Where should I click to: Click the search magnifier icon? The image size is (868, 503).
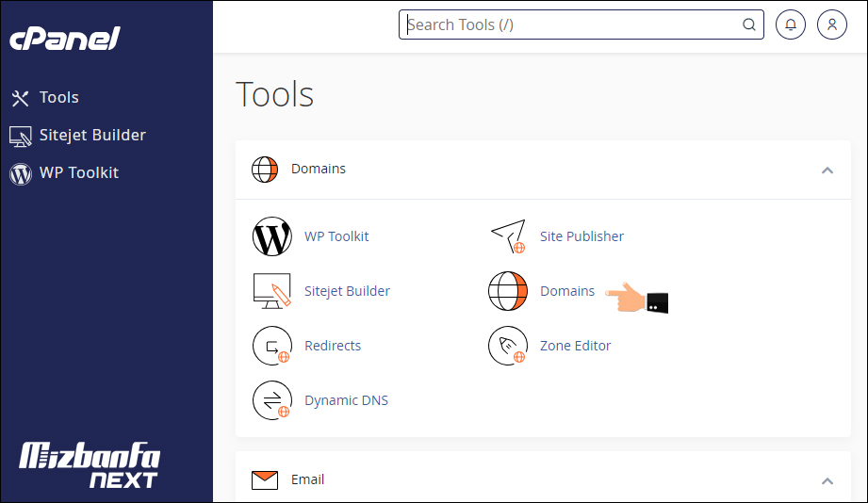749,24
